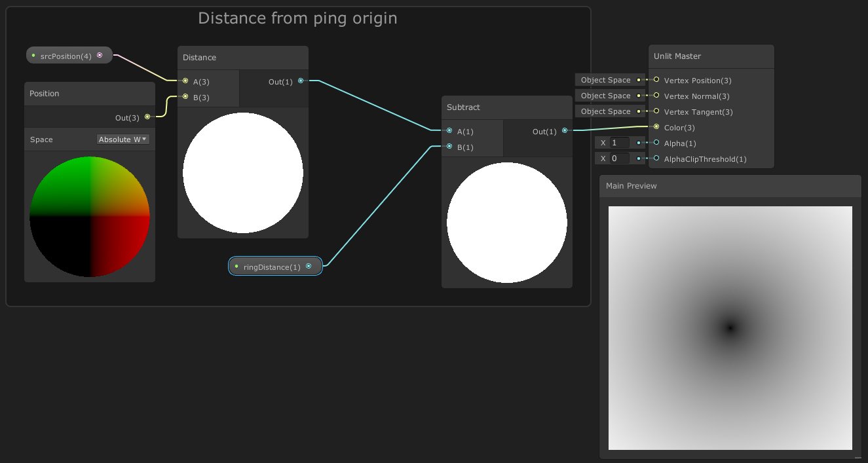This screenshot has width=868, height=463.
Task: Open Object Space slot for Vertex Position
Action: [605, 80]
